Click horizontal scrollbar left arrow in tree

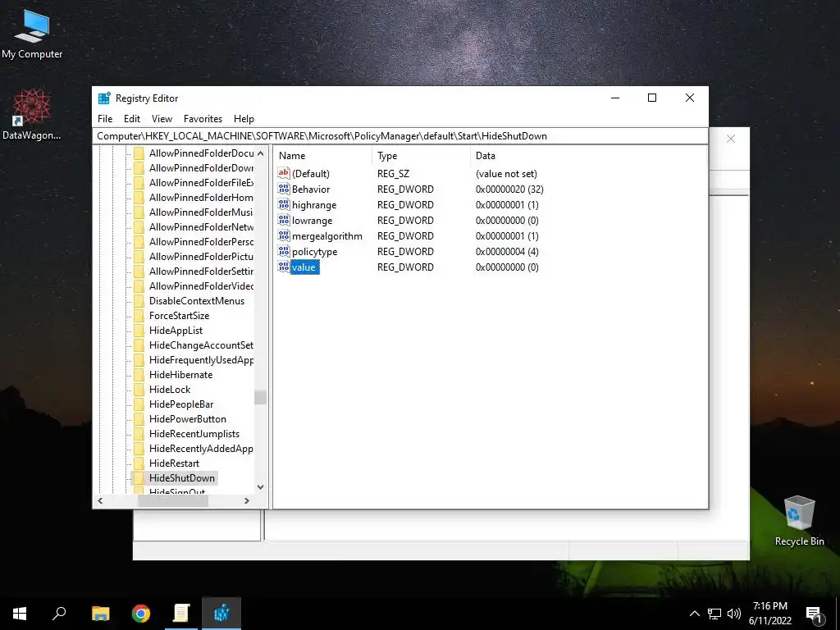(x=100, y=500)
